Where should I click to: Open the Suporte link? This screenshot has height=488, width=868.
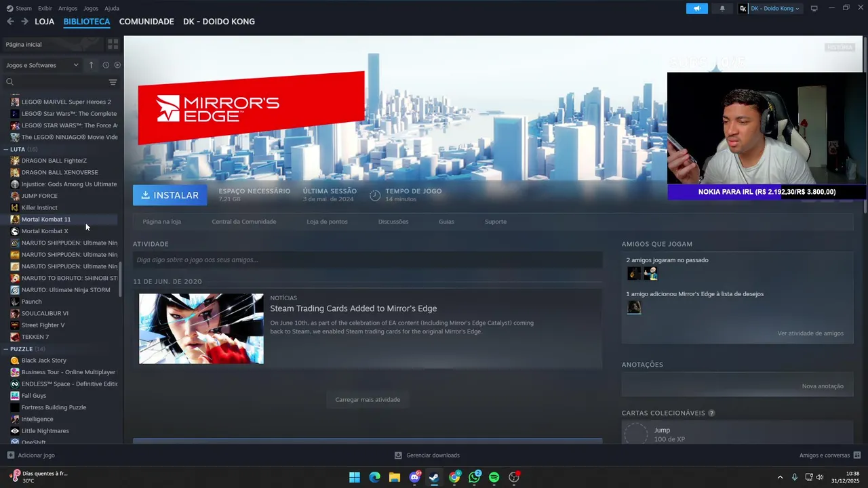point(496,222)
